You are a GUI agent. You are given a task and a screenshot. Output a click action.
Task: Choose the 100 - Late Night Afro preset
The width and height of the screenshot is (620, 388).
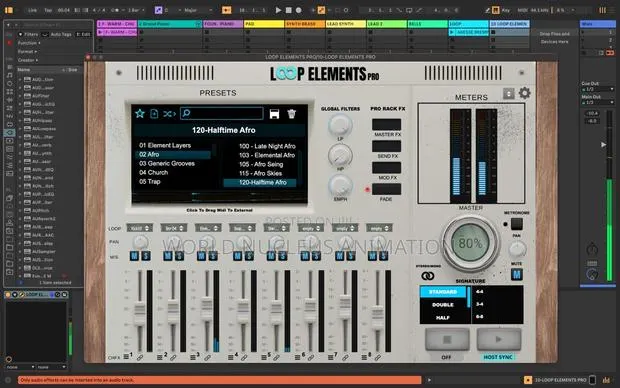pos(267,146)
